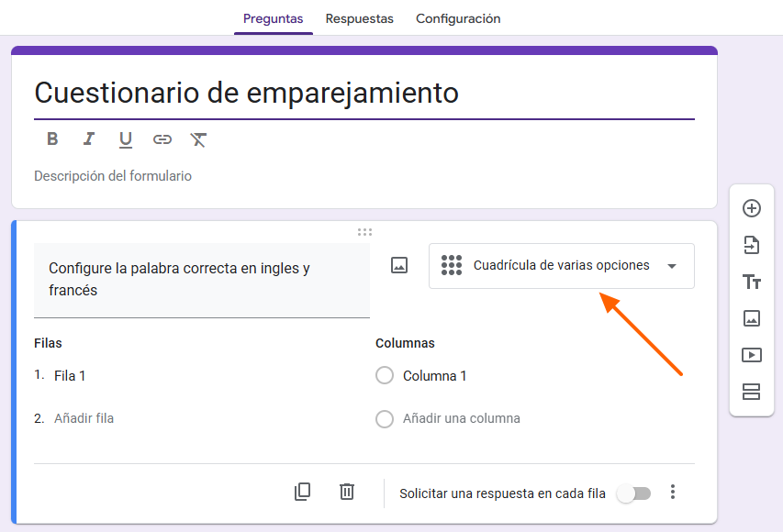Image resolution: width=783 pixels, height=532 pixels.
Task: Add a title and description using the Tt icon
Action: pos(751,282)
